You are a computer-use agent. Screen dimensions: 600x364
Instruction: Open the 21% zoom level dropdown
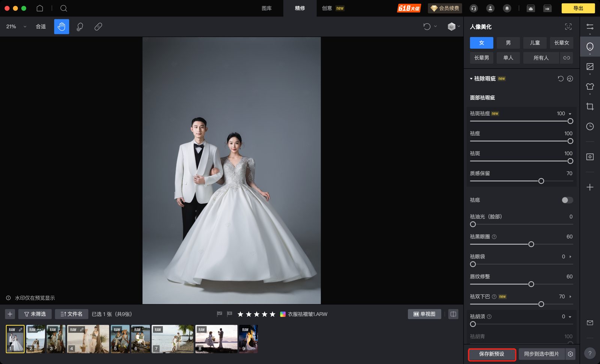point(16,27)
